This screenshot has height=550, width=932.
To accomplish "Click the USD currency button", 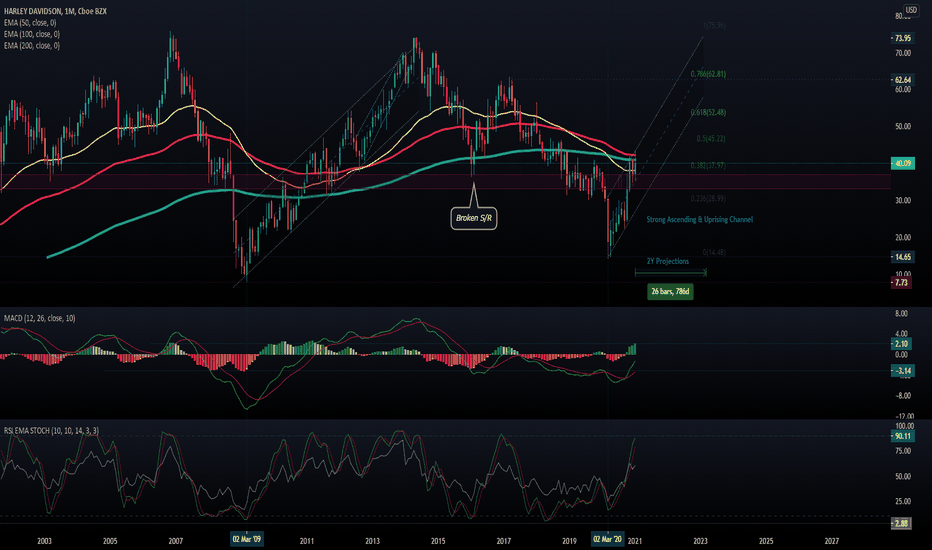I will pyautogui.click(x=911, y=10).
